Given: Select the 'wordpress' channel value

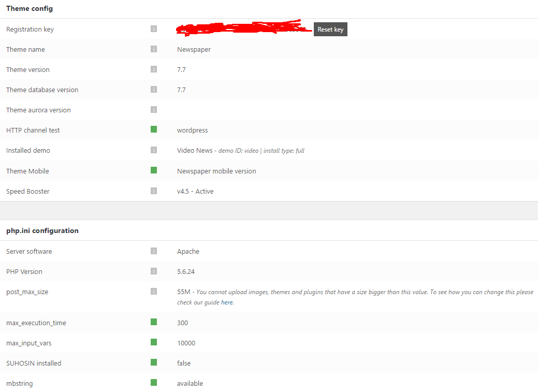Looking at the screenshot, I should tap(193, 130).
